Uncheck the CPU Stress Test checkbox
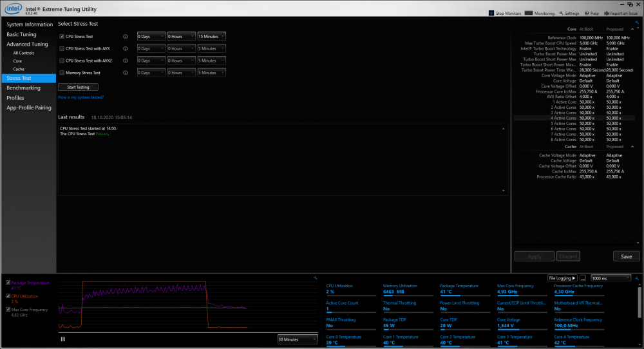The height and width of the screenshot is (349, 644). click(61, 37)
